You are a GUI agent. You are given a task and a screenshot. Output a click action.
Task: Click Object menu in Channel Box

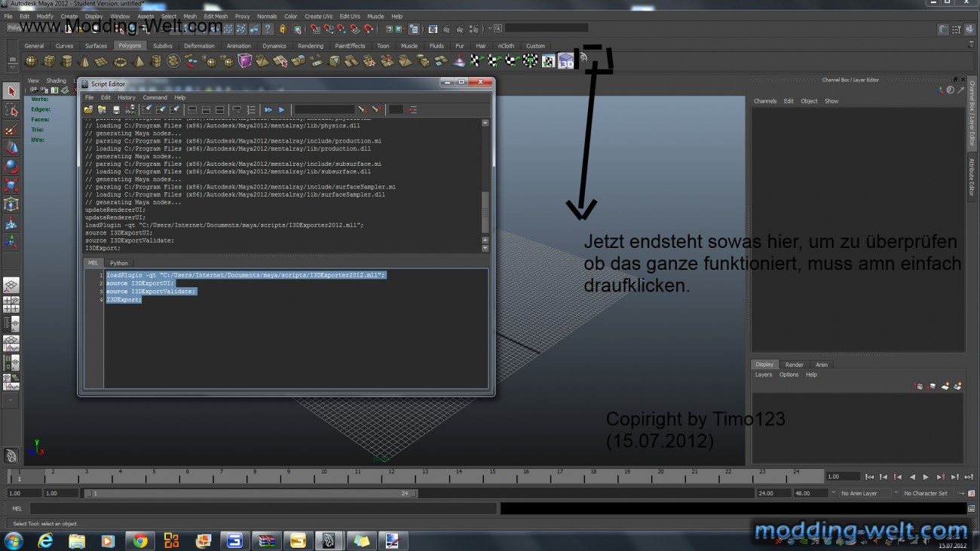click(x=809, y=101)
